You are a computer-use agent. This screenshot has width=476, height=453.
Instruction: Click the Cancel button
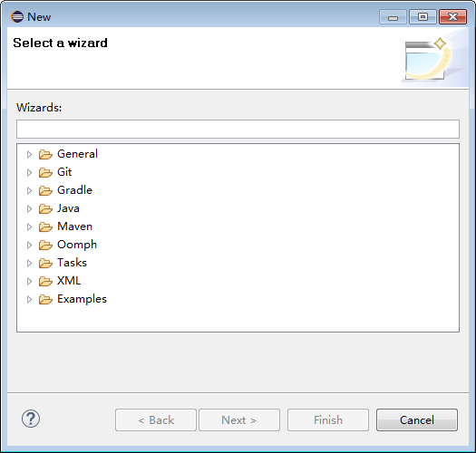417,419
